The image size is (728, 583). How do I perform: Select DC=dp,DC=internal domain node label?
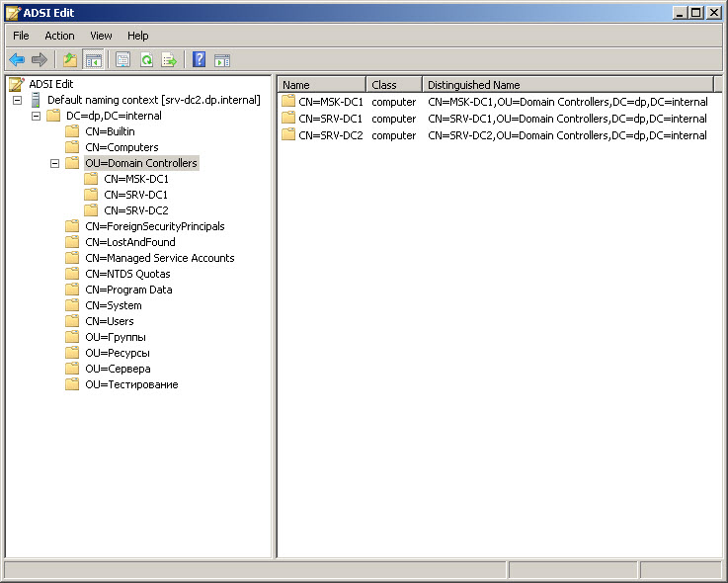tap(114, 117)
